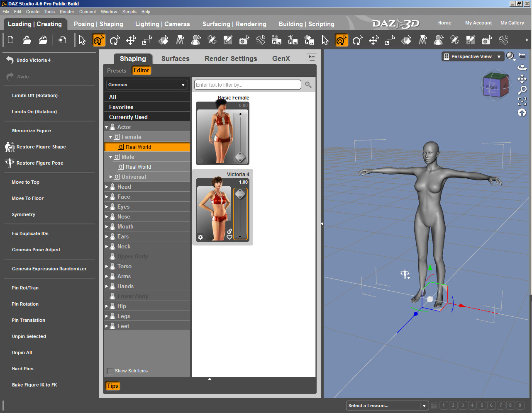
Task: Click the Undo Victoria 4 arrow icon
Action: point(10,60)
